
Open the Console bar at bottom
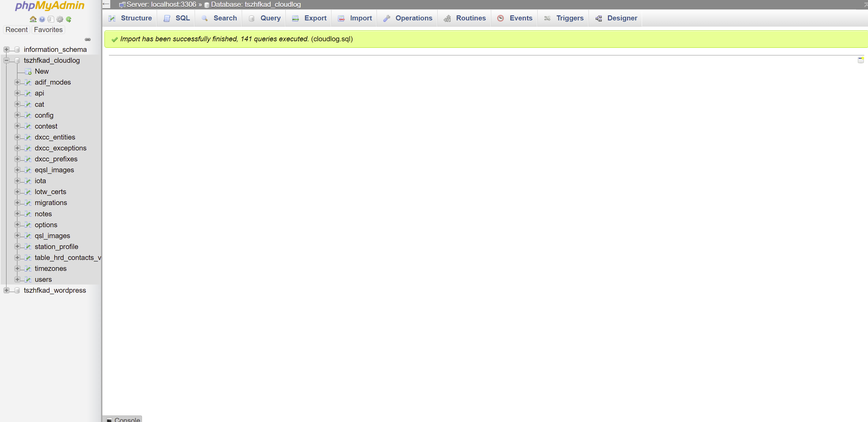point(123,419)
